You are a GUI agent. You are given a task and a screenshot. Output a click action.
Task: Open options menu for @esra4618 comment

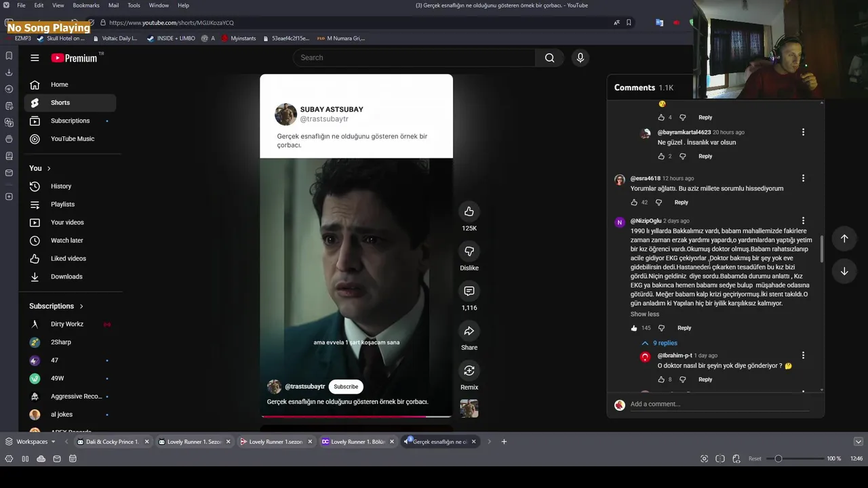pyautogui.click(x=803, y=178)
